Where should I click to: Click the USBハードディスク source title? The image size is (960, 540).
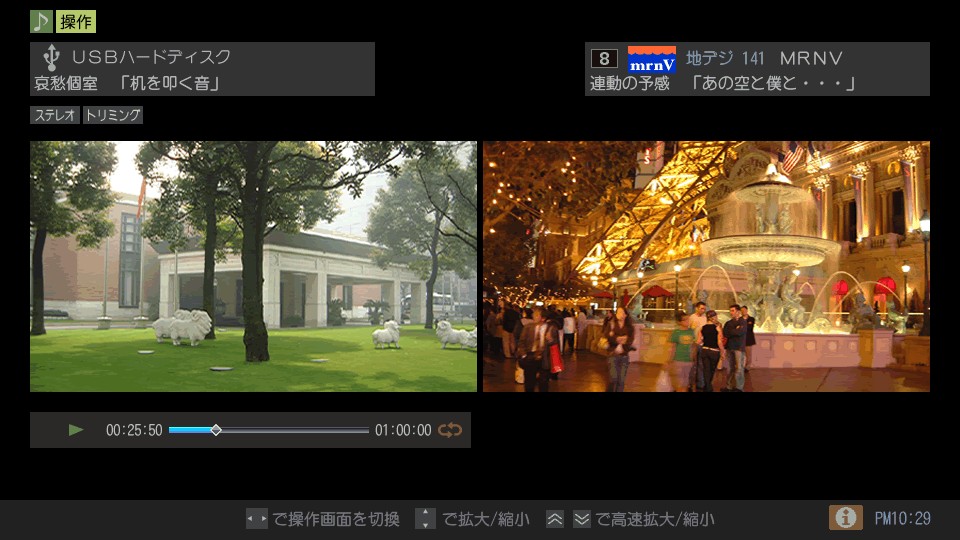click(151, 57)
